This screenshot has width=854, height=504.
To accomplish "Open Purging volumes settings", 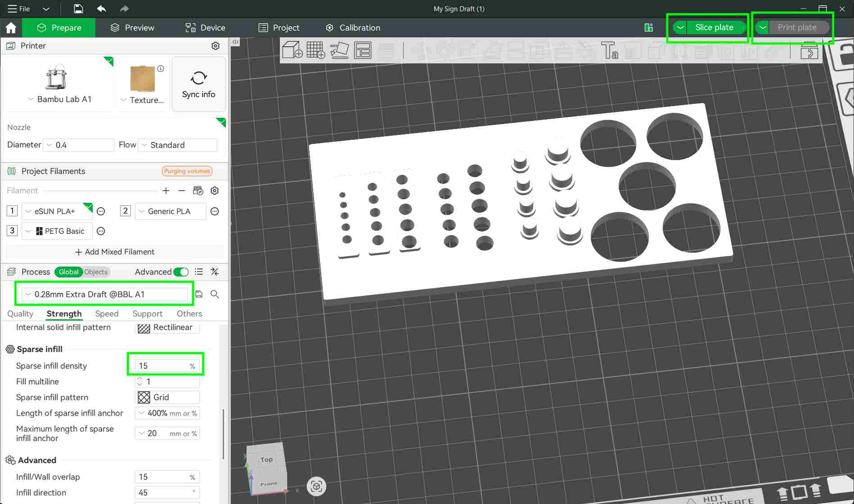I will coord(187,171).
